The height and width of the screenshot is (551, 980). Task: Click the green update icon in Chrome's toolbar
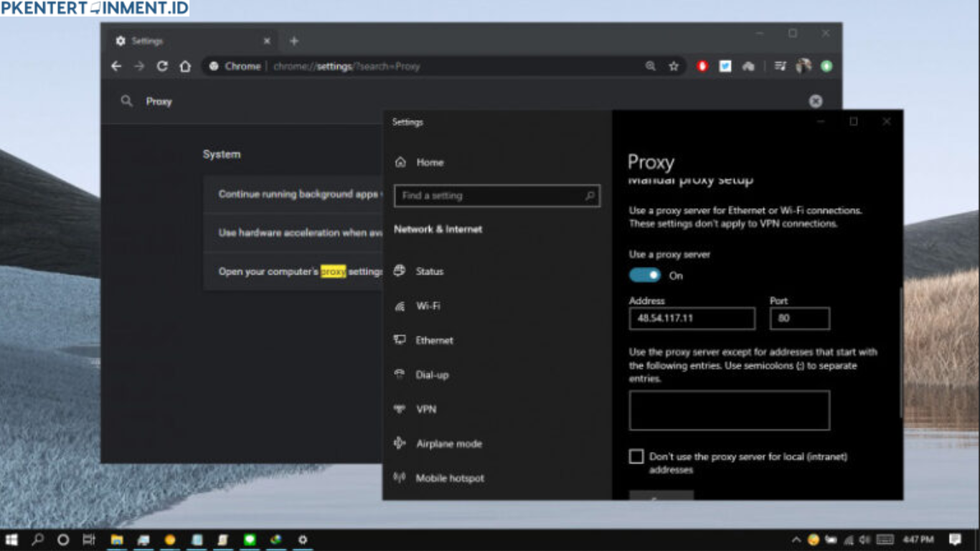point(826,66)
